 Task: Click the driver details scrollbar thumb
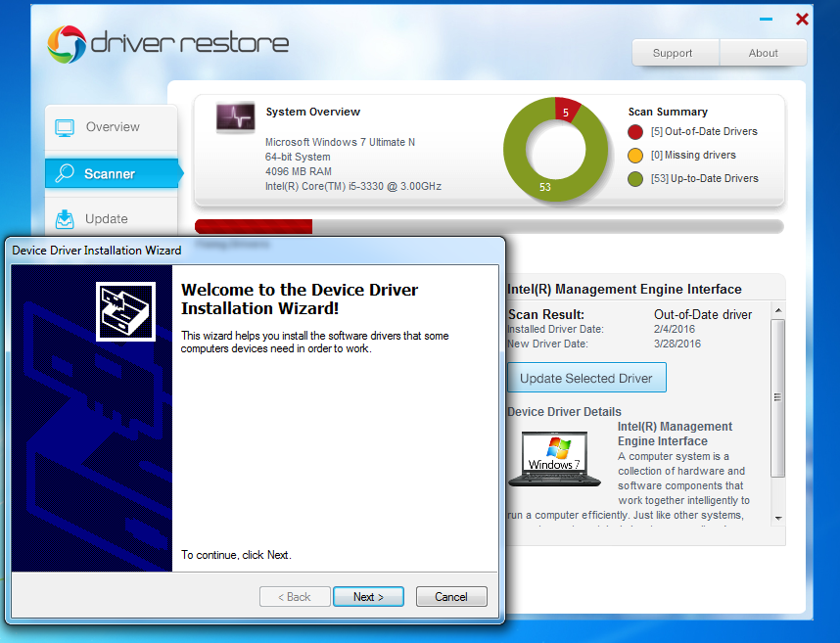pyautogui.click(x=778, y=397)
